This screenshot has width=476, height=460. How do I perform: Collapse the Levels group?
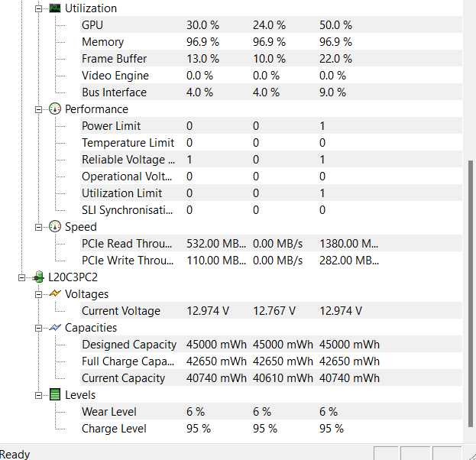[39, 395]
